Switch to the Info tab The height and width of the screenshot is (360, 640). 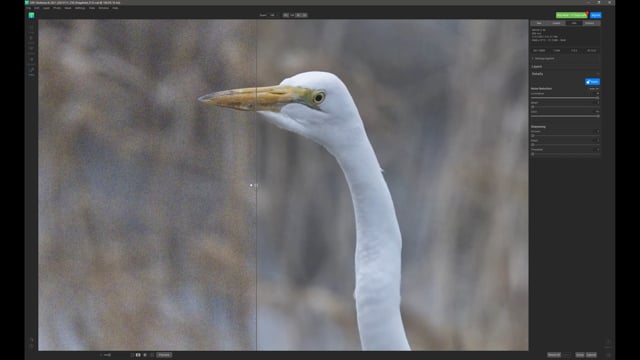click(x=574, y=23)
